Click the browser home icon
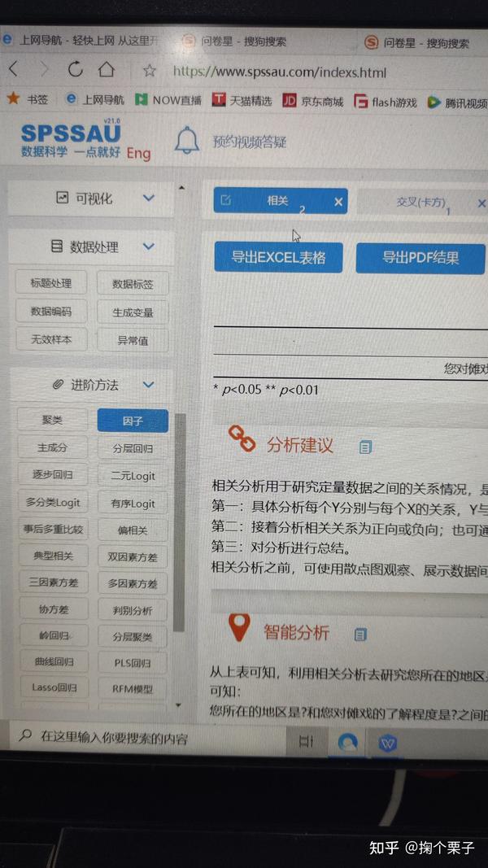Viewport: 488px width, 868px height. pyautogui.click(x=107, y=69)
